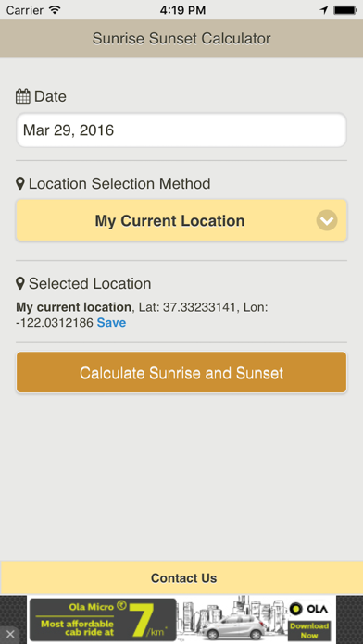Tap the Date input field showing Mar 29, 2016
Viewport: 363px width, 644px height.
coord(181,130)
